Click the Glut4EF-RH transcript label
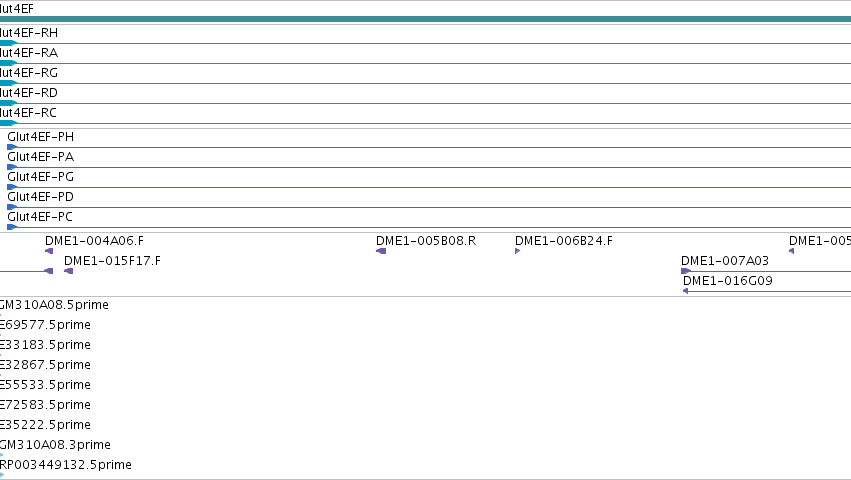This screenshot has width=851, height=480. pyautogui.click(x=29, y=33)
